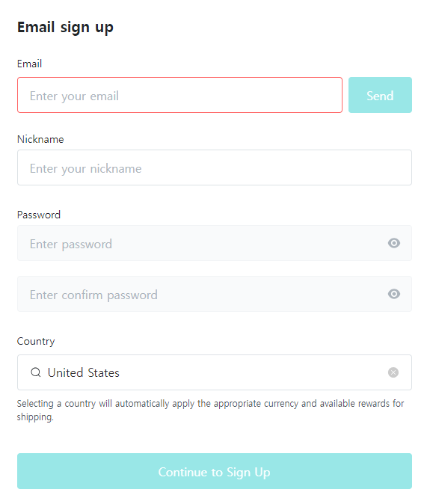The image size is (430, 504).
Task: Show password via first eye icon
Action: [x=393, y=243]
